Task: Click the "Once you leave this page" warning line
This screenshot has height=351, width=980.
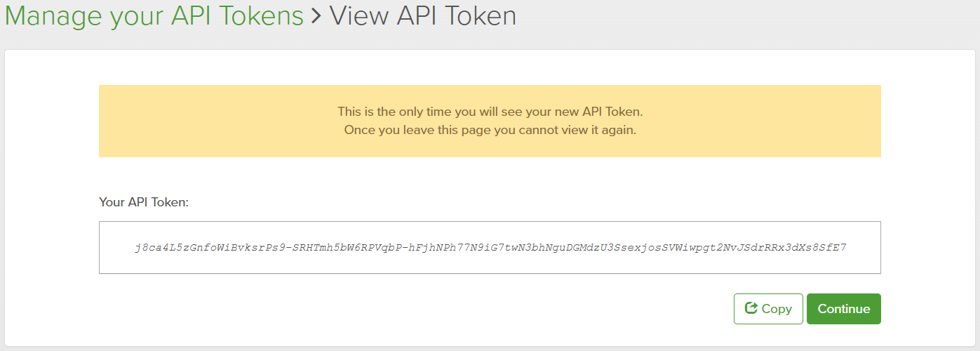Action: (x=490, y=130)
